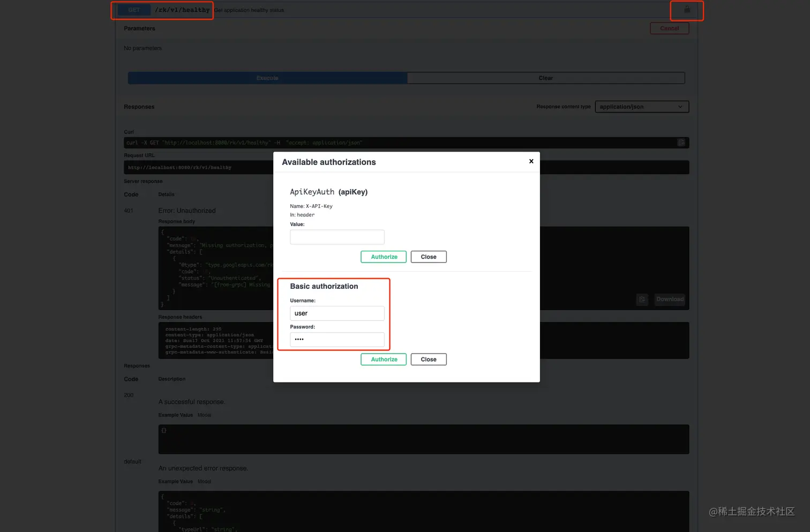Click the ApiKeyAuth Value input field
Screen dimensions: 810x532
click(x=337, y=237)
